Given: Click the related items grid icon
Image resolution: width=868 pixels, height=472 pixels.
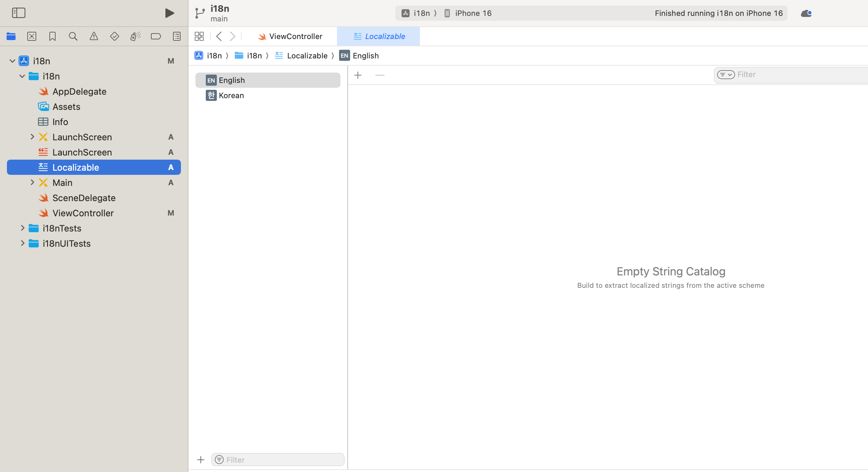Looking at the screenshot, I should point(199,36).
